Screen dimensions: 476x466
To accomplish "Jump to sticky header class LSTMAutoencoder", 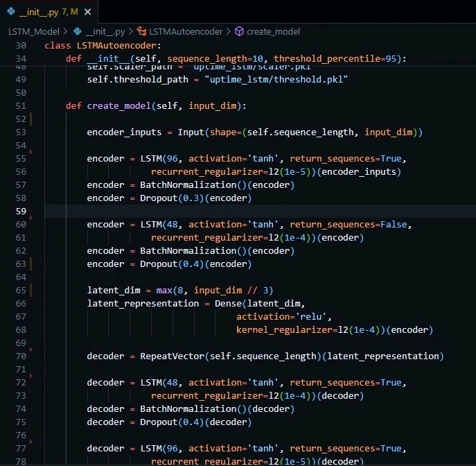I will (103, 45).
